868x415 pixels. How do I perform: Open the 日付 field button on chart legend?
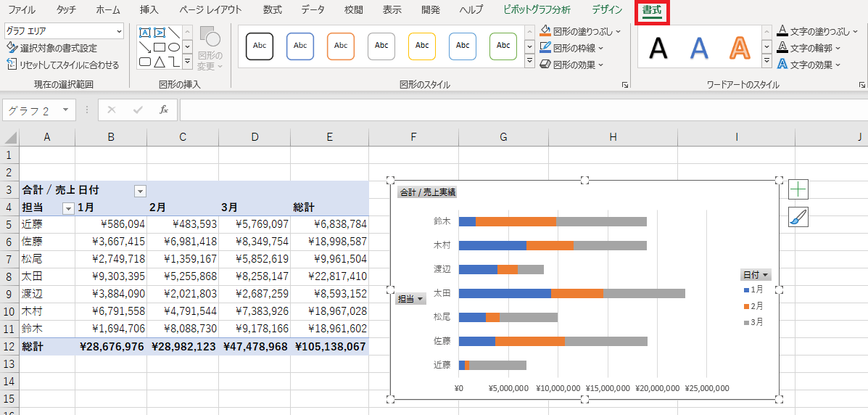point(755,275)
